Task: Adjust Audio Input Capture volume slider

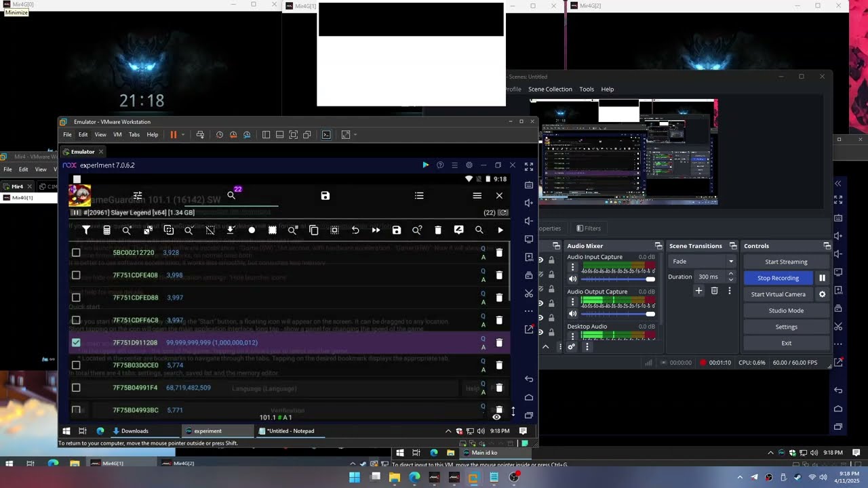Action: click(x=618, y=279)
